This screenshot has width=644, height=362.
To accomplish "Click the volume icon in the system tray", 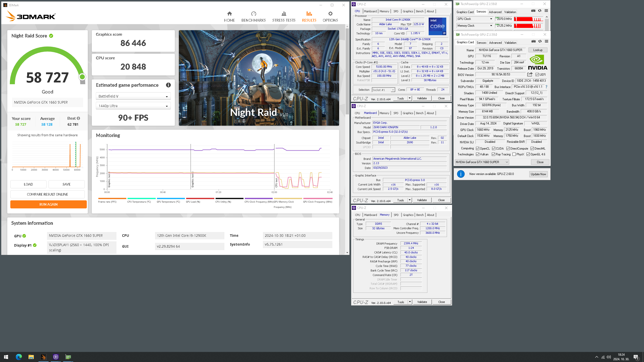I will coord(609,357).
